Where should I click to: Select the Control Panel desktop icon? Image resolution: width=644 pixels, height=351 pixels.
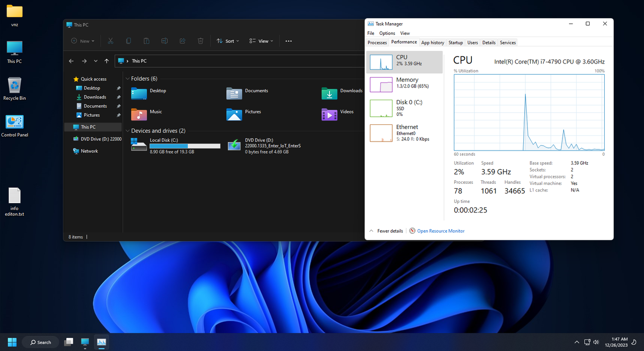tap(15, 126)
